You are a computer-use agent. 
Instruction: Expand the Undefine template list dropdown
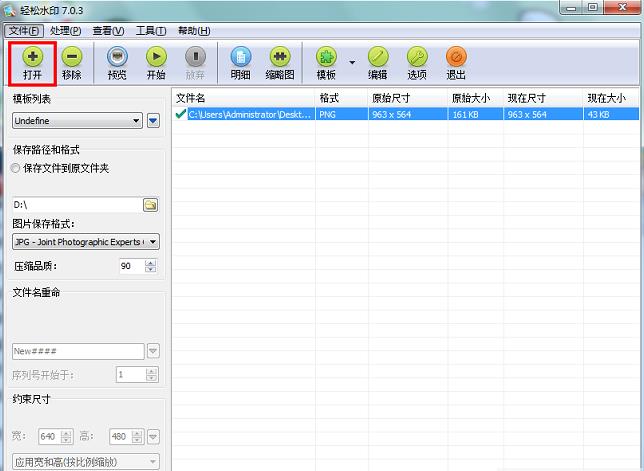(x=136, y=121)
